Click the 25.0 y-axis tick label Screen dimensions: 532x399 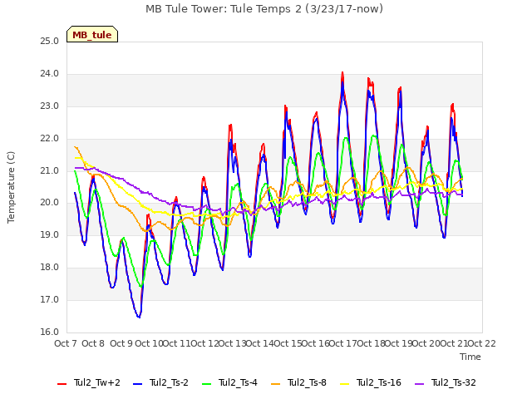pyautogui.click(x=50, y=42)
